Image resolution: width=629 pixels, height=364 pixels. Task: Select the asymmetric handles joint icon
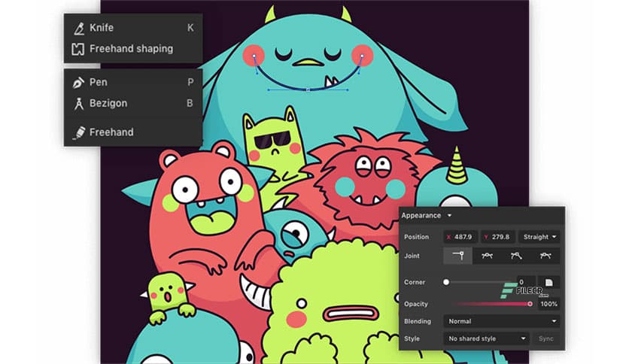point(545,256)
